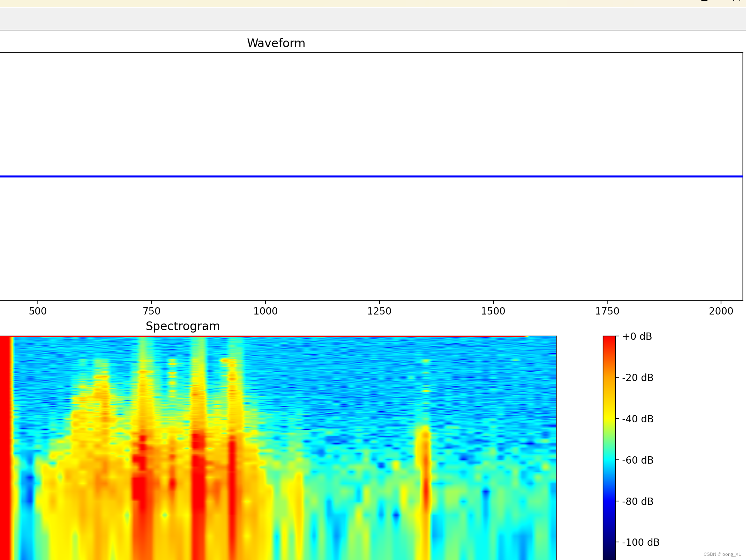Click the 2000 x-axis tick label
This screenshot has height=560, width=746.
tap(721, 311)
